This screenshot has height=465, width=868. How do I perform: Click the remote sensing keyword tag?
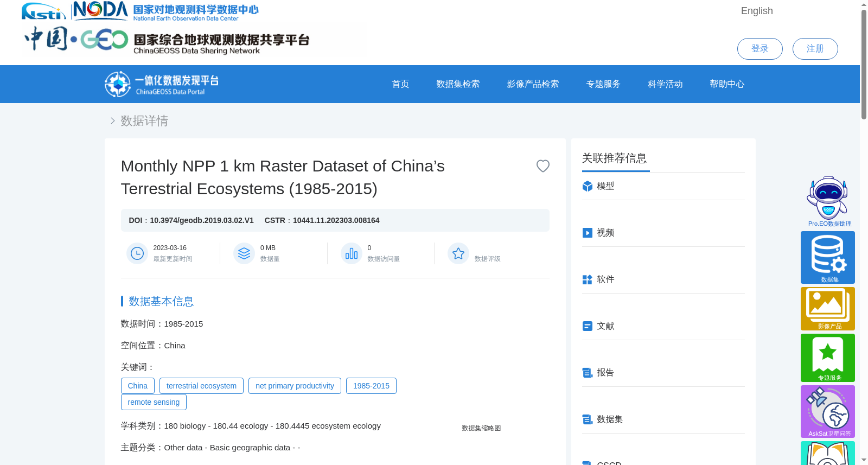(x=154, y=402)
